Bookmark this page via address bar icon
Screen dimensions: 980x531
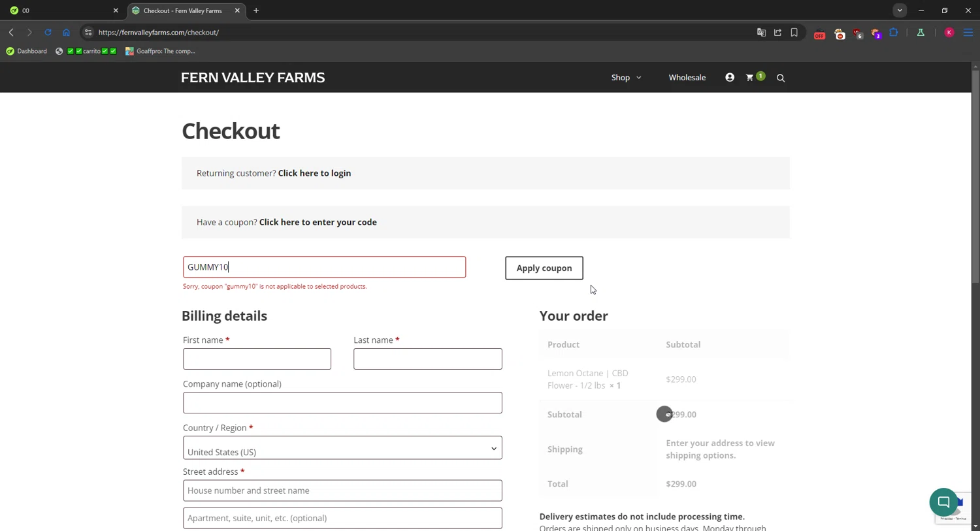[794, 33]
